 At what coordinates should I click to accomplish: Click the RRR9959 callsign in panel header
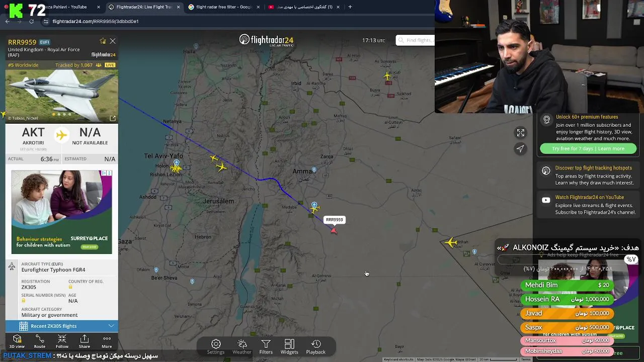[x=22, y=42]
